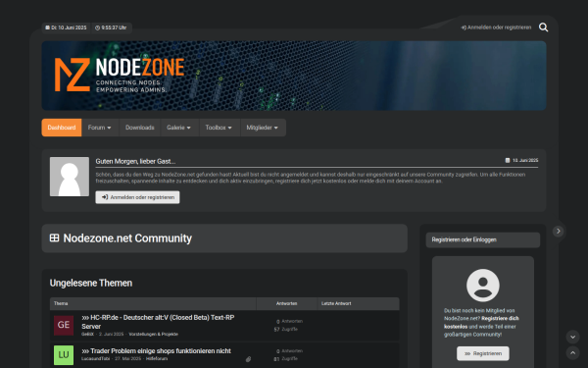Click the clock time display

coord(111,27)
